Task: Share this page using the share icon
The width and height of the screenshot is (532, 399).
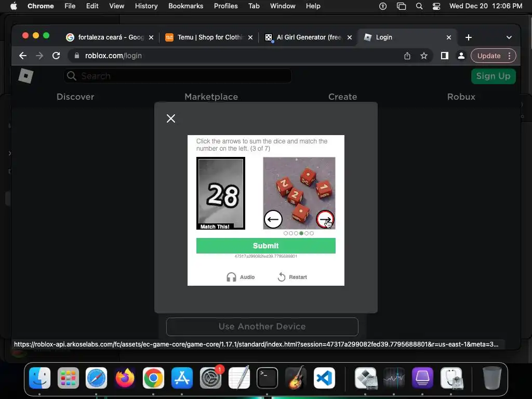Action: click(x=407, y=56)
